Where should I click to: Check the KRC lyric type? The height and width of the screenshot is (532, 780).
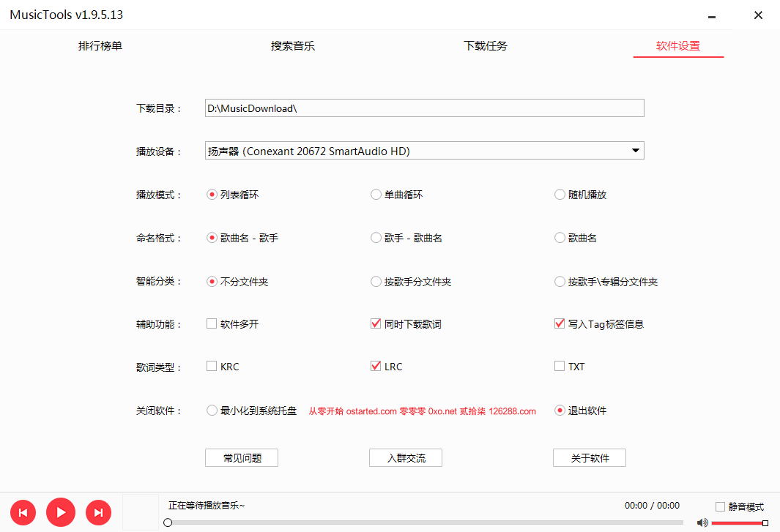(x=212, y=367)
